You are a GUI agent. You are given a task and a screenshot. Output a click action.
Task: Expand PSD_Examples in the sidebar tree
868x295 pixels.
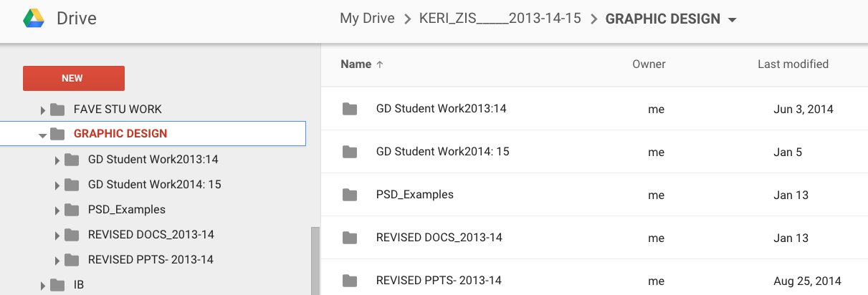57,210
